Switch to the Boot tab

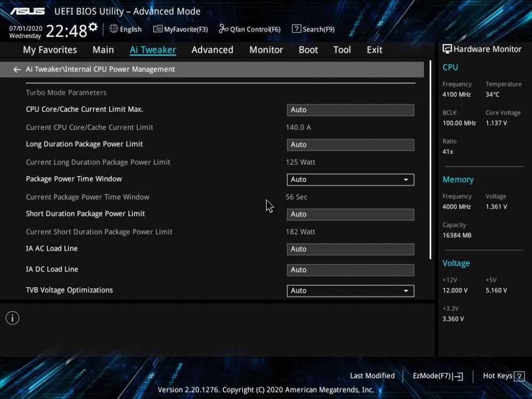[x=308, y=50]
